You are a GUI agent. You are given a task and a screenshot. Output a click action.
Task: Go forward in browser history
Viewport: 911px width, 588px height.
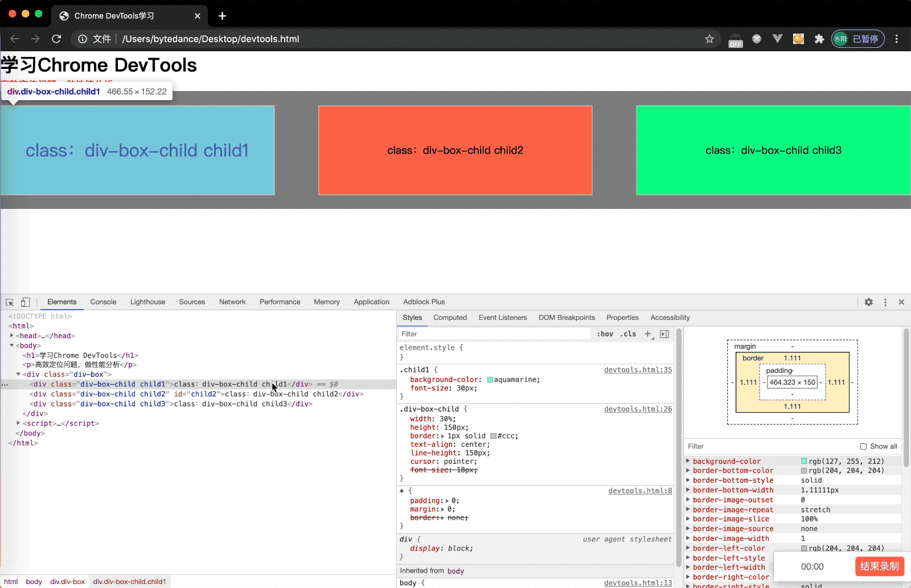point(35,39)
